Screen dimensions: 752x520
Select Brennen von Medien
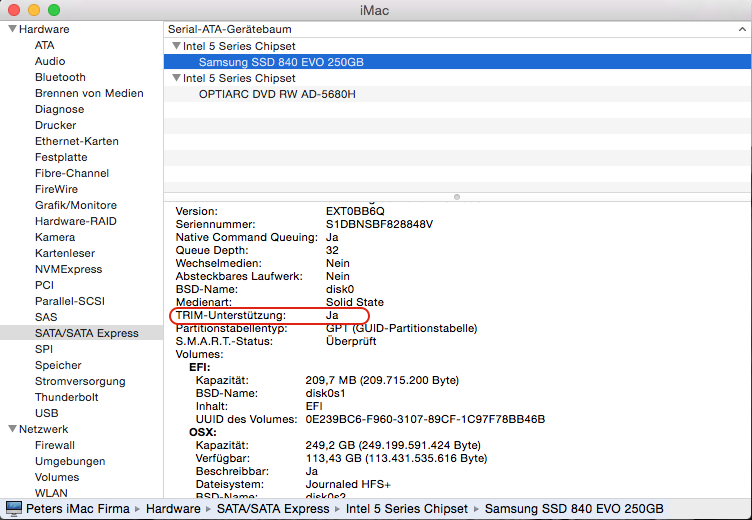coord(89,93)
